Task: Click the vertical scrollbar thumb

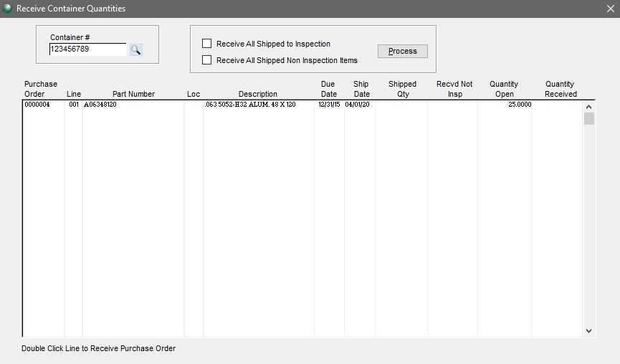Action: coord(589,118)
